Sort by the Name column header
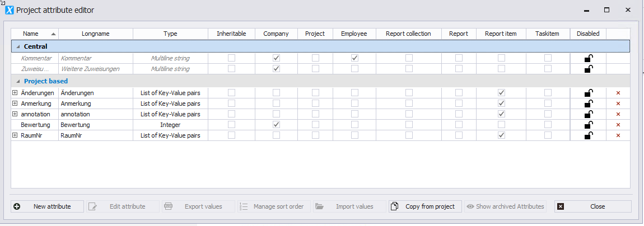Screen dimensions: 644x226 tap(35, 34)
